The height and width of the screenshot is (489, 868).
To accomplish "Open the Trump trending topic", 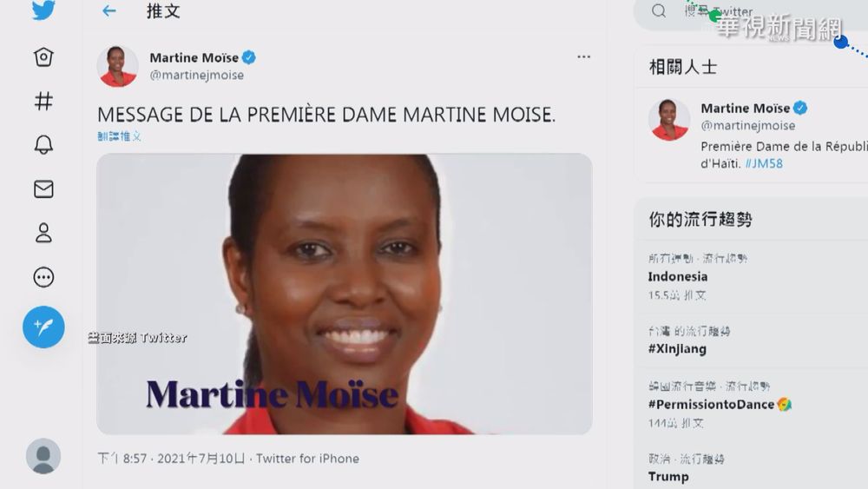I will click(x=668, y=477).
